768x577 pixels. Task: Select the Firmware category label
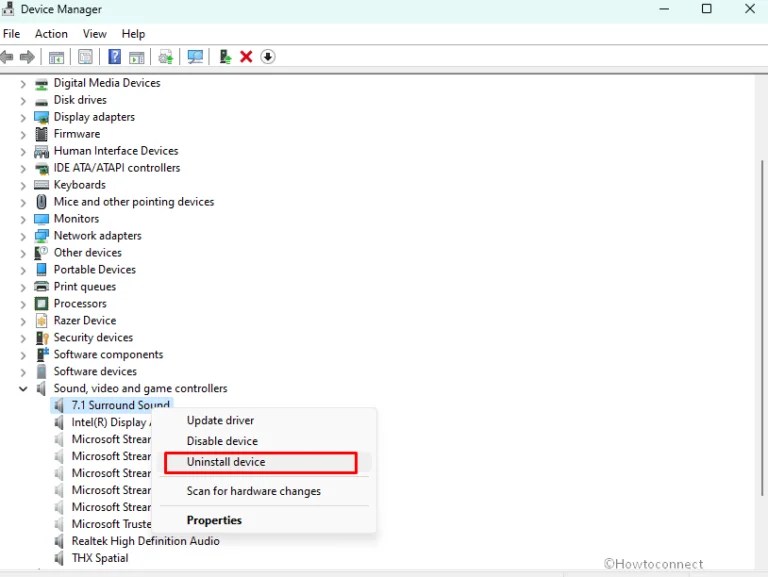pos(77,134)
